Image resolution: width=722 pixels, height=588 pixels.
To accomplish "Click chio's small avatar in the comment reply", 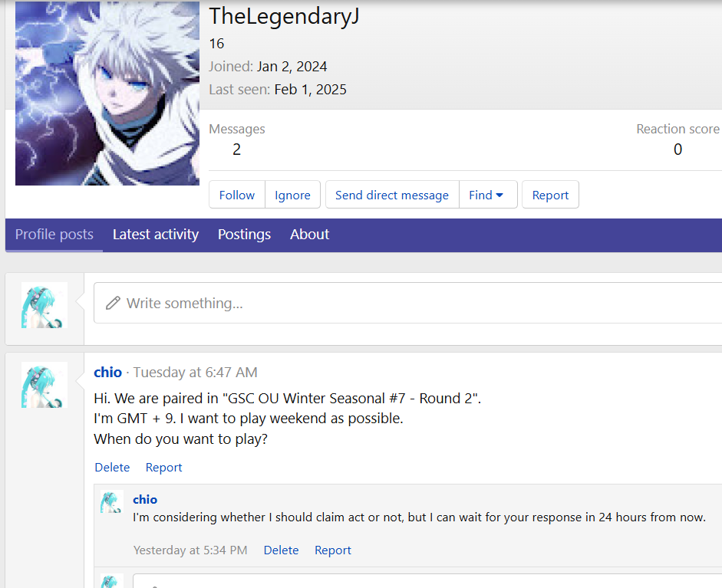I will pyautogui.click(x=112, y=502).
